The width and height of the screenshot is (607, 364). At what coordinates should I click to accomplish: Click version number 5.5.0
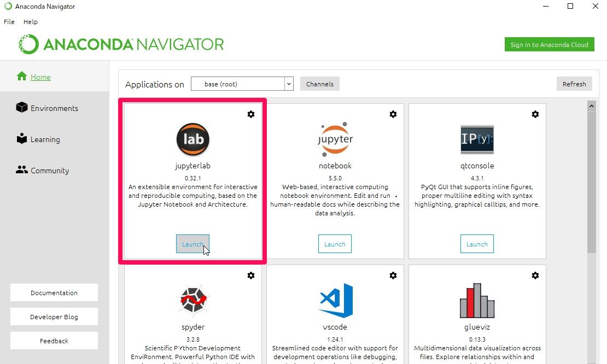(x=335, y=178)
